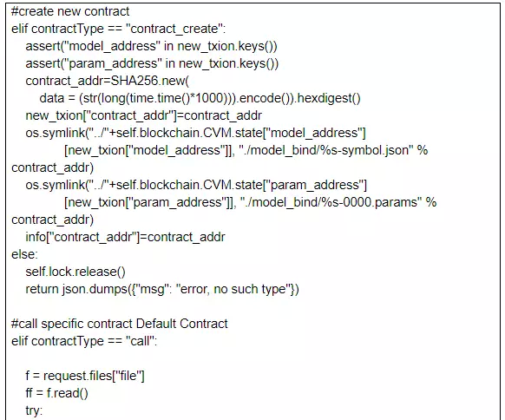Click the return json.dumps line

pos(162,290)
